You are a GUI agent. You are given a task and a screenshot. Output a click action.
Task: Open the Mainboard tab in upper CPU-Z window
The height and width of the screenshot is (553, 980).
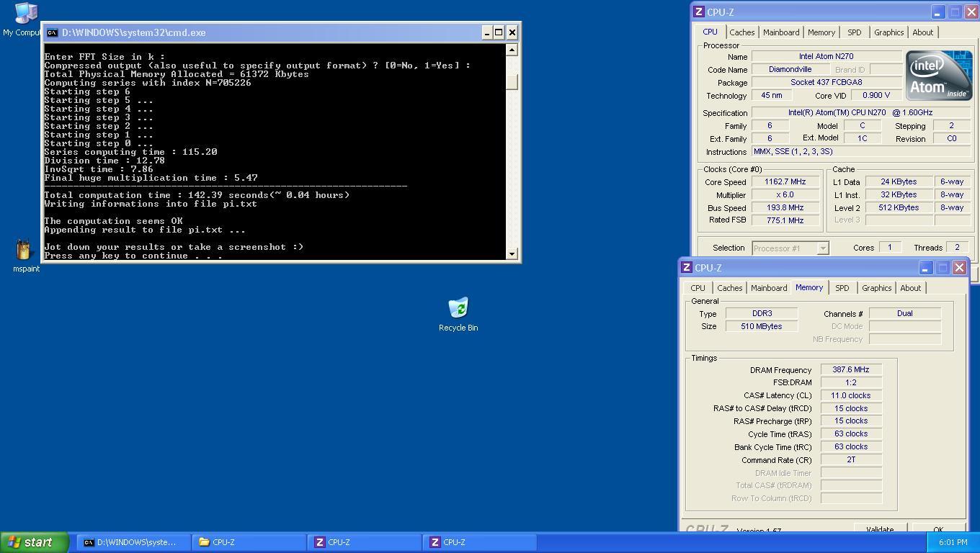(781, 32)
